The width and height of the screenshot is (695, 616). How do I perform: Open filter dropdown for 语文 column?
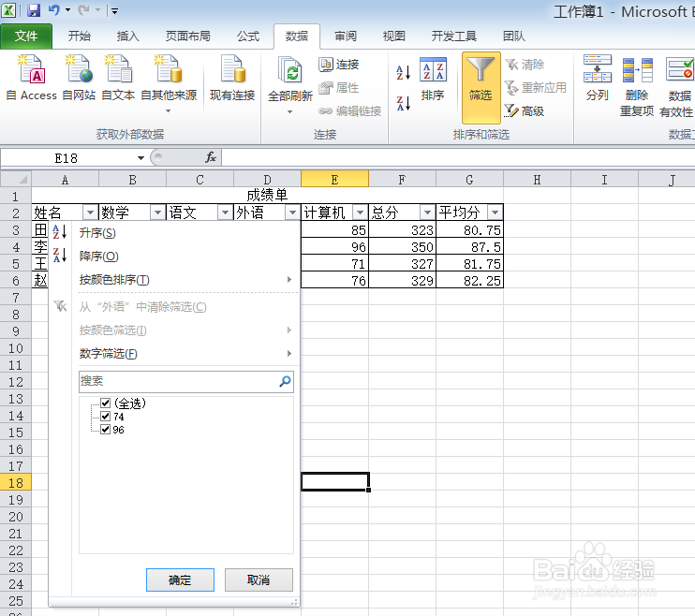(x=225, y=213)
